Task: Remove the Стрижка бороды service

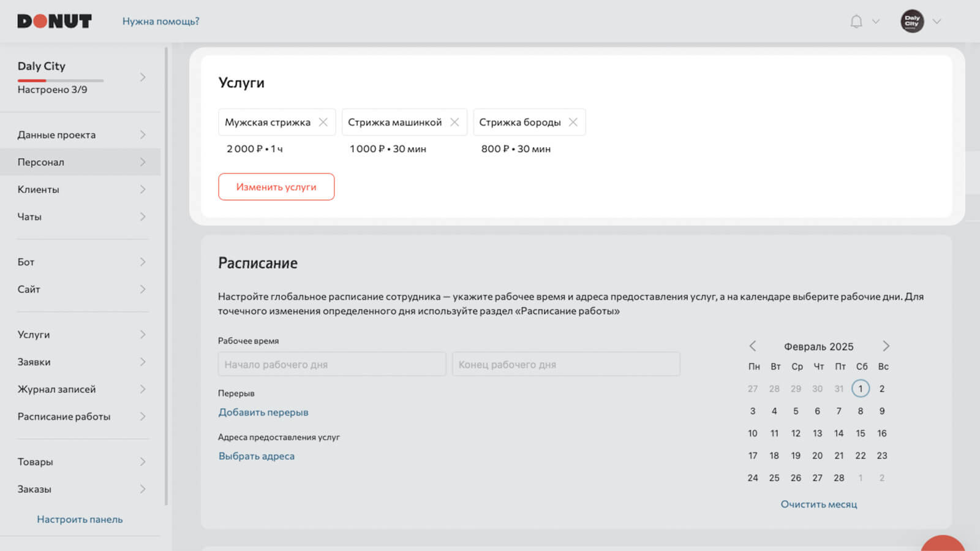Action: click(x=573, y=122)
